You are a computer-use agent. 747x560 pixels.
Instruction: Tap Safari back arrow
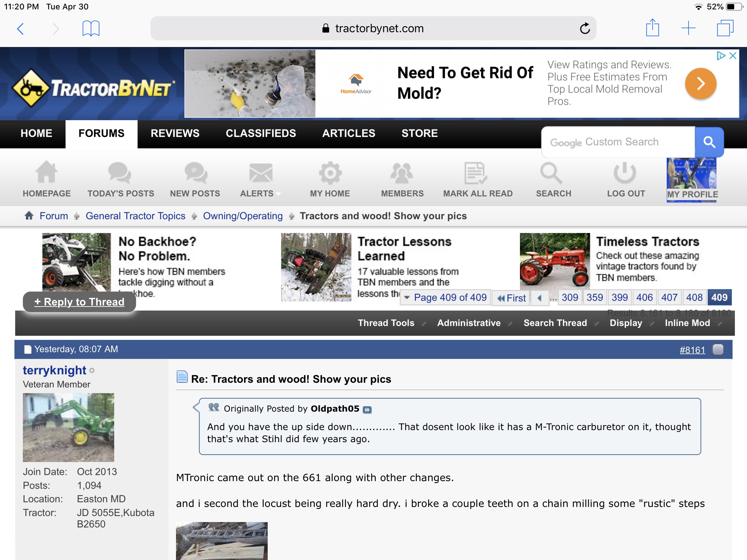(20, 28)
